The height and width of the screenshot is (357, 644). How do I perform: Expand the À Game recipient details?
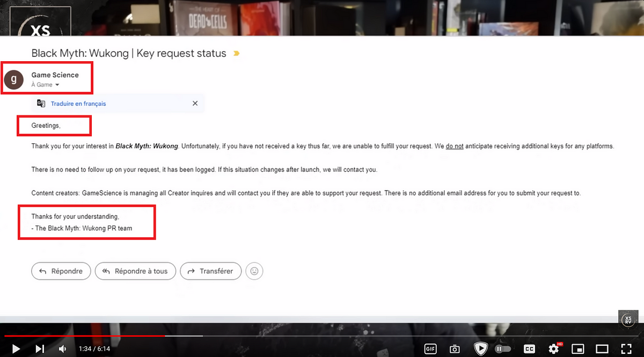[x=45, y=85]
